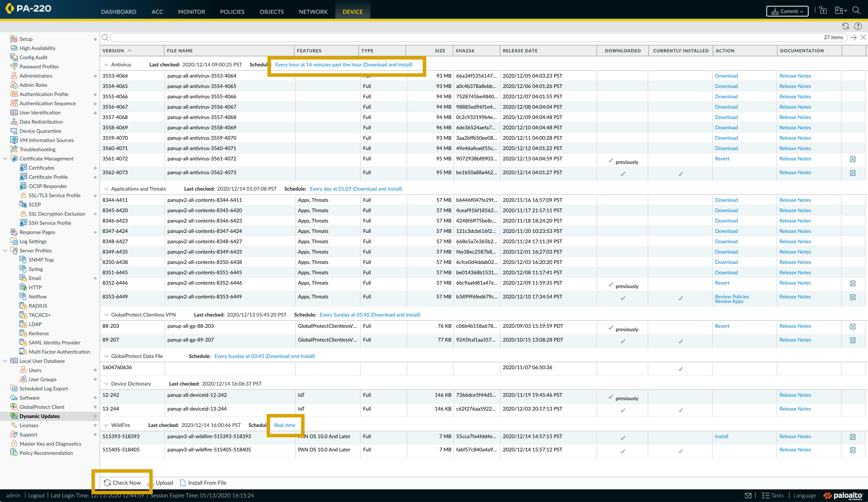Click Install From File icon
The image size is (868, 502).
[183, 483]
